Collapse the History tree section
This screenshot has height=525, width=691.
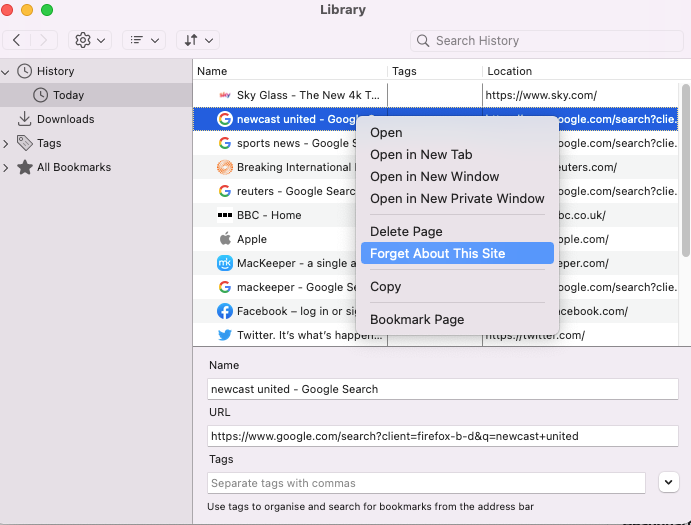(x=6, y=71)
